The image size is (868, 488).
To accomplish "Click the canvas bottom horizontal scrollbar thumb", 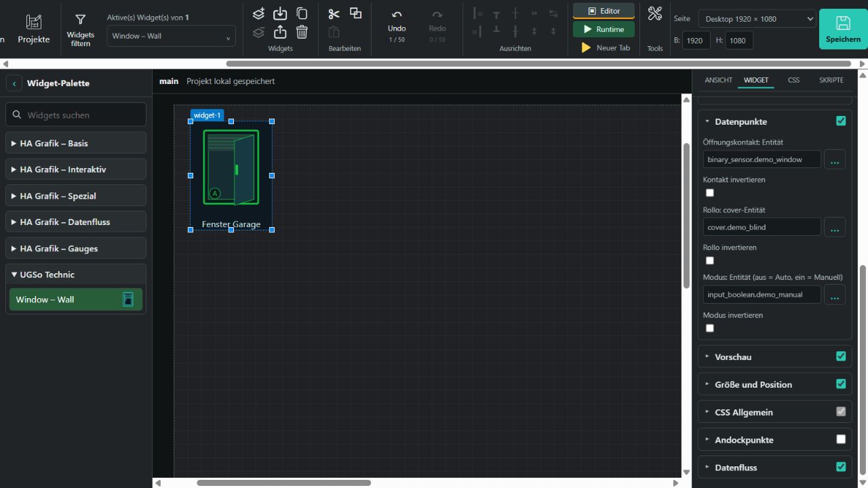I will coord(283,483).
